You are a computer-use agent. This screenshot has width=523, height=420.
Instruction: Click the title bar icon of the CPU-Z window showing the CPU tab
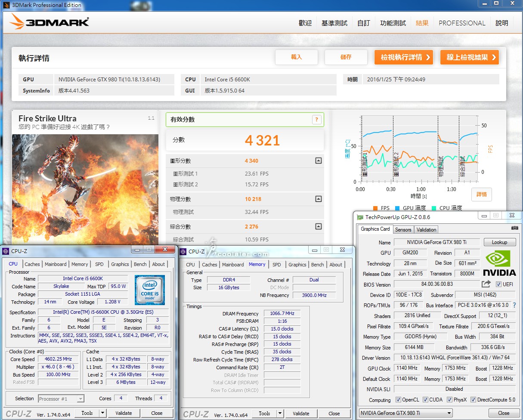pyautogui.click(x=6, y=251)
